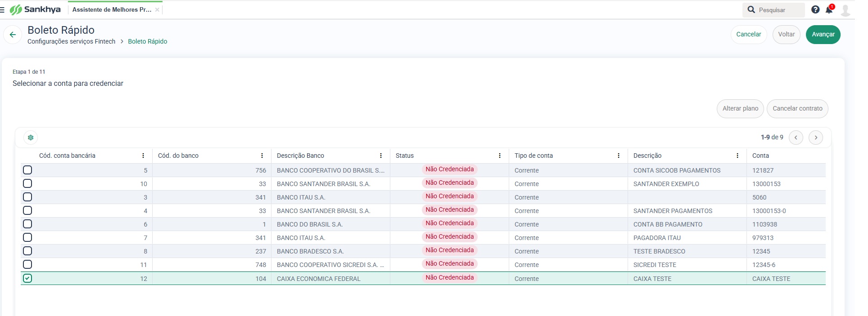This screenshot has width=868, height=316.
Task: Open Descrição column options menu
Action: [x=737, y=156]
